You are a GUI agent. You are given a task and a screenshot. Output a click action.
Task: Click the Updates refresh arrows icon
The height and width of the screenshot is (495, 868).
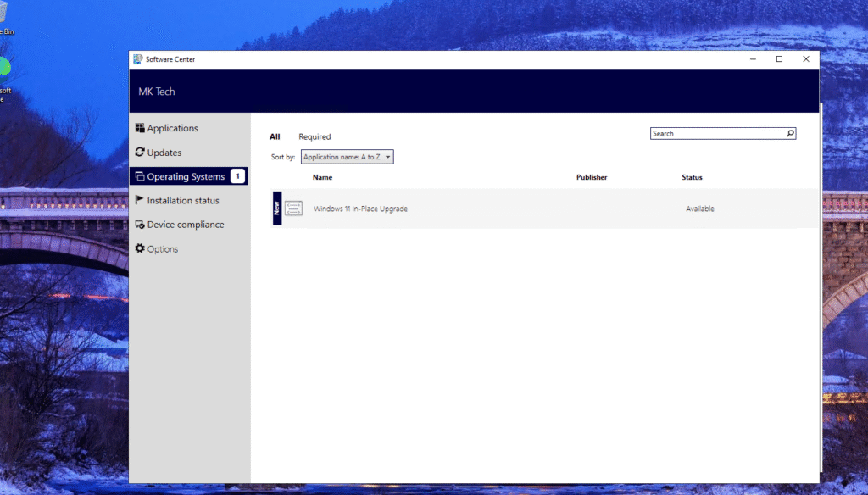click(x=140, y=153)
